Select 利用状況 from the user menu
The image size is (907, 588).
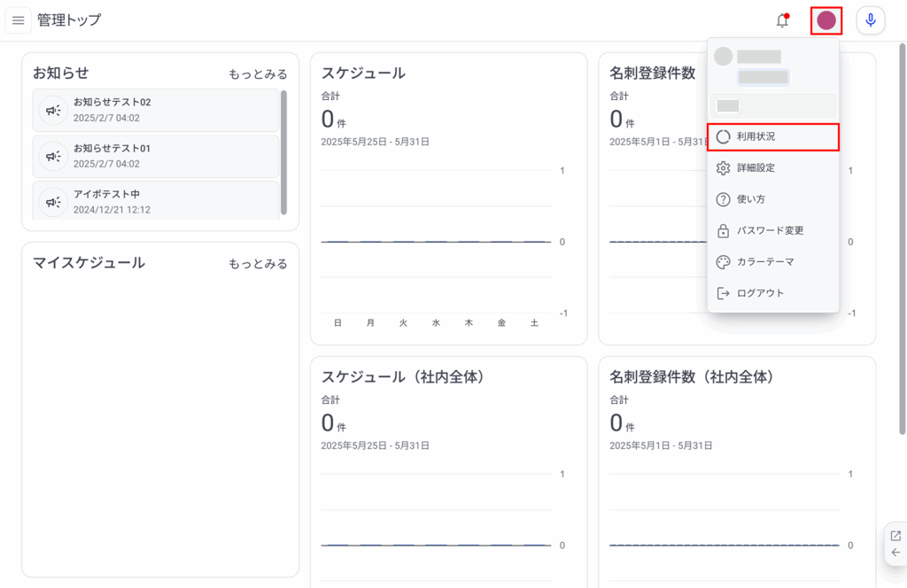pos(772,137)
